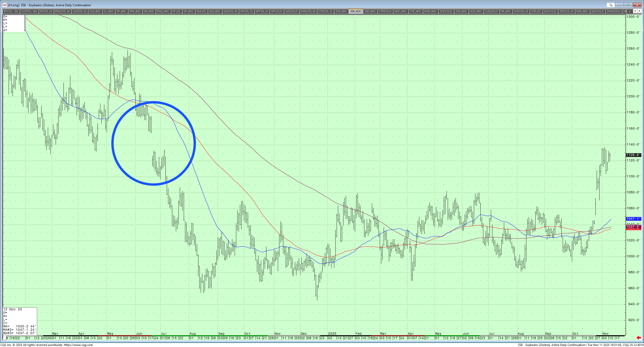Click the red arrow at bottom right
644x347 pixels.
[x=639, y=338]
